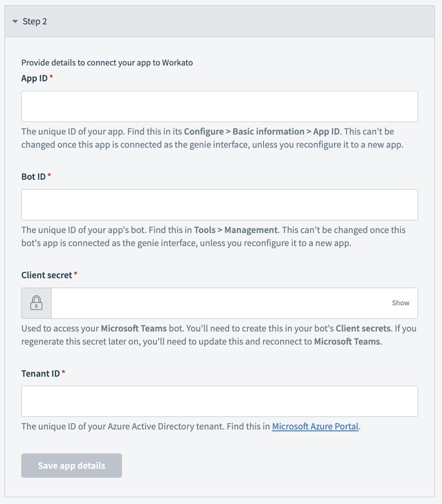This screenshot has width=442, height=504.
Task: Click the Show label in secret field
Action: [400, 303]
